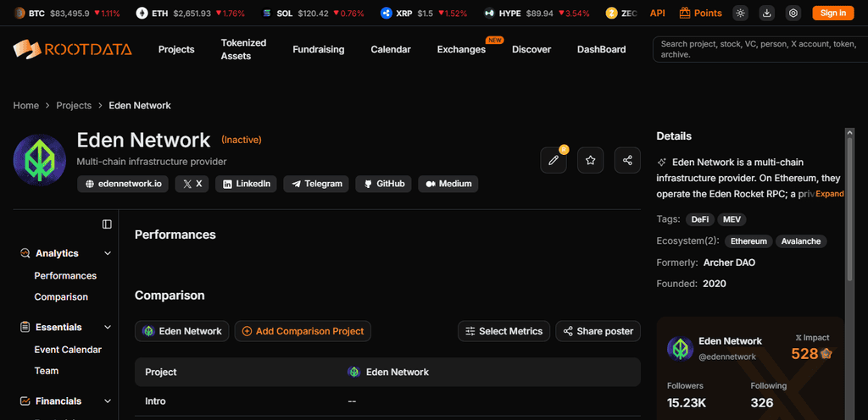
Task: Go to Projects breadcrumb
Action: [74, 105]
